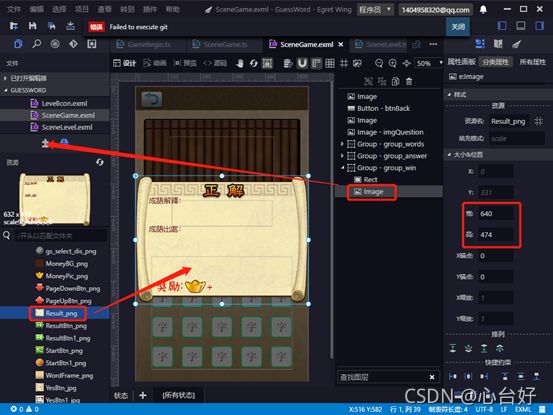Collapse the group_win group node
Image resolution: width=553 pixels, height=415 pixels.
click(x=342, y=168)
